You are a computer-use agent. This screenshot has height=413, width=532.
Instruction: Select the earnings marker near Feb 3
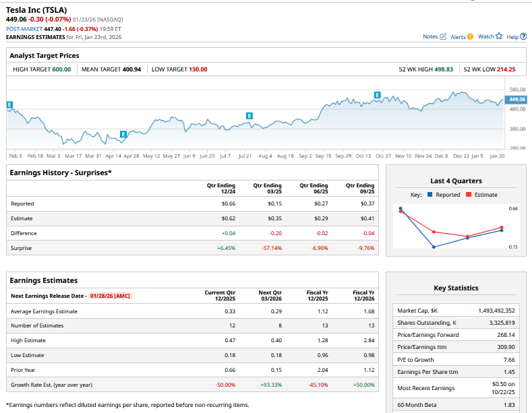click(9, 104)
